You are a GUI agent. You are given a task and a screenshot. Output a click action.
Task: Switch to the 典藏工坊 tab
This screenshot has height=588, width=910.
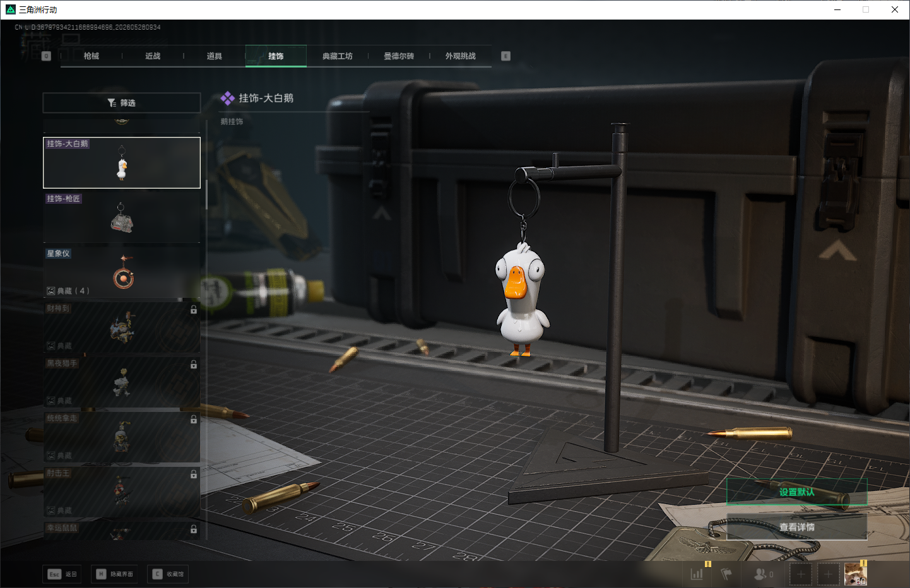(338, 56)
